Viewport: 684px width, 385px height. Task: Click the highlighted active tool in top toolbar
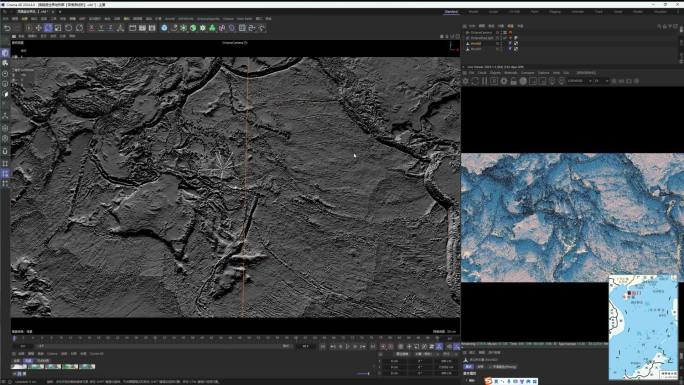(48, 28)
